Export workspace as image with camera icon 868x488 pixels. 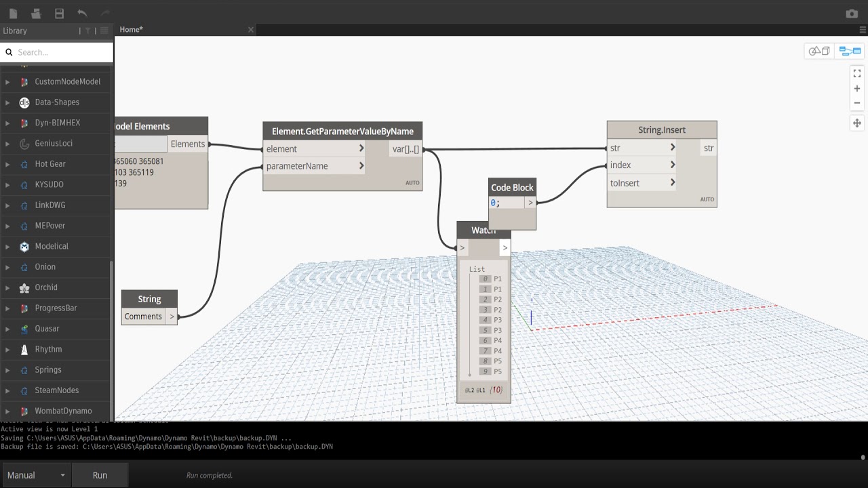[x=852, y=14]
